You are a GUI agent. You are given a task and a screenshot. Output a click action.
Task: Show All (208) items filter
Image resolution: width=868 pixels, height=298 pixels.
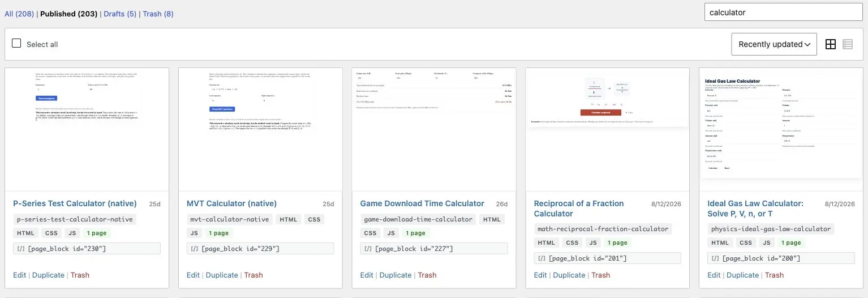click(x=19, y=14)
